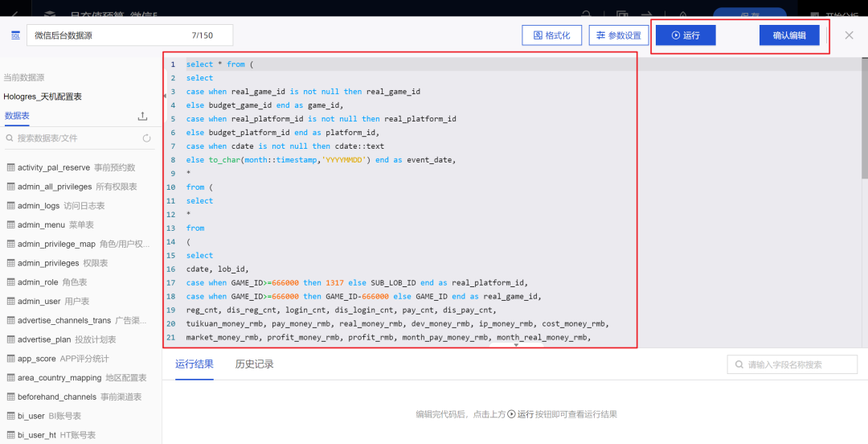This screenshot has height=444, width=868.
Task: Refresh the data table list
Action: pyautogui.click(x=147, y=138)
